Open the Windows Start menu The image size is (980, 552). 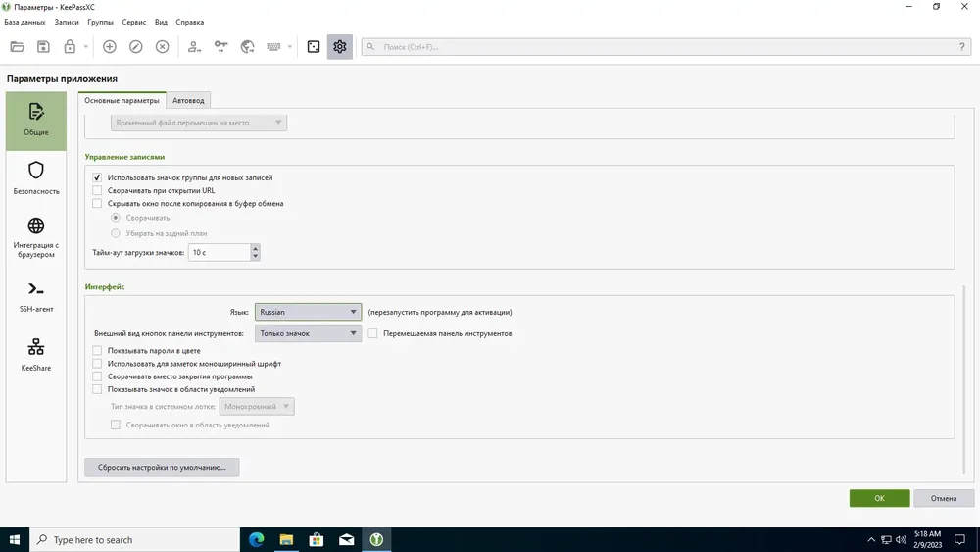point(15,539)
